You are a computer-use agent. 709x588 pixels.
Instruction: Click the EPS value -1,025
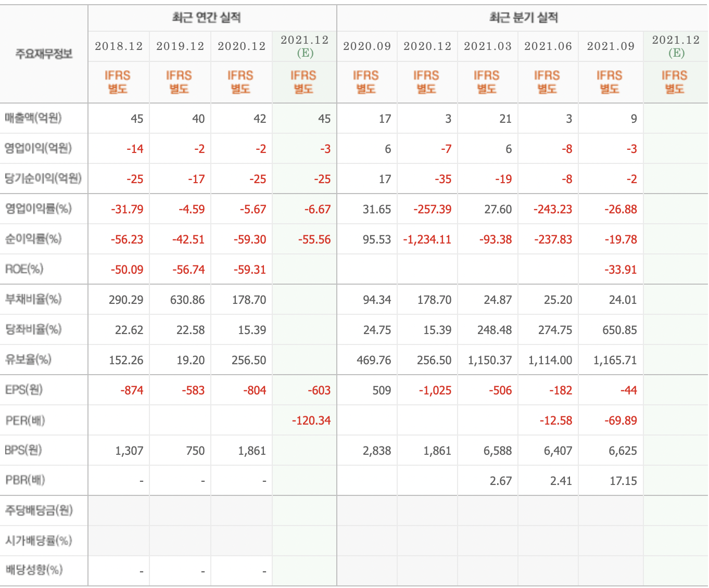(x=435, y=390)
